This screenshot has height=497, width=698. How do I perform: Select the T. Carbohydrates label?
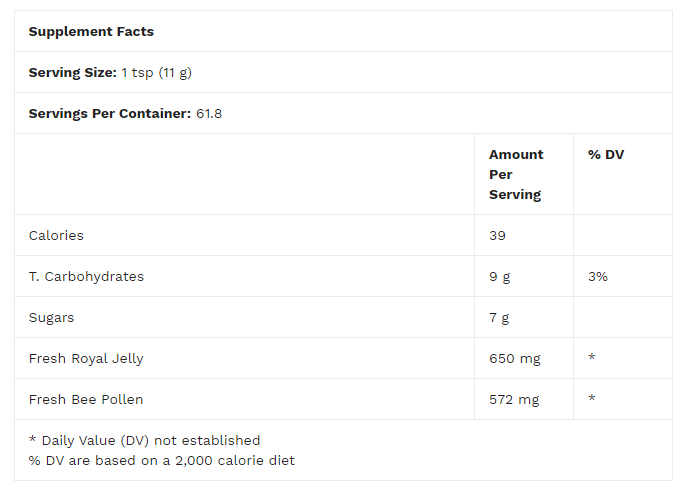point(86,277)
